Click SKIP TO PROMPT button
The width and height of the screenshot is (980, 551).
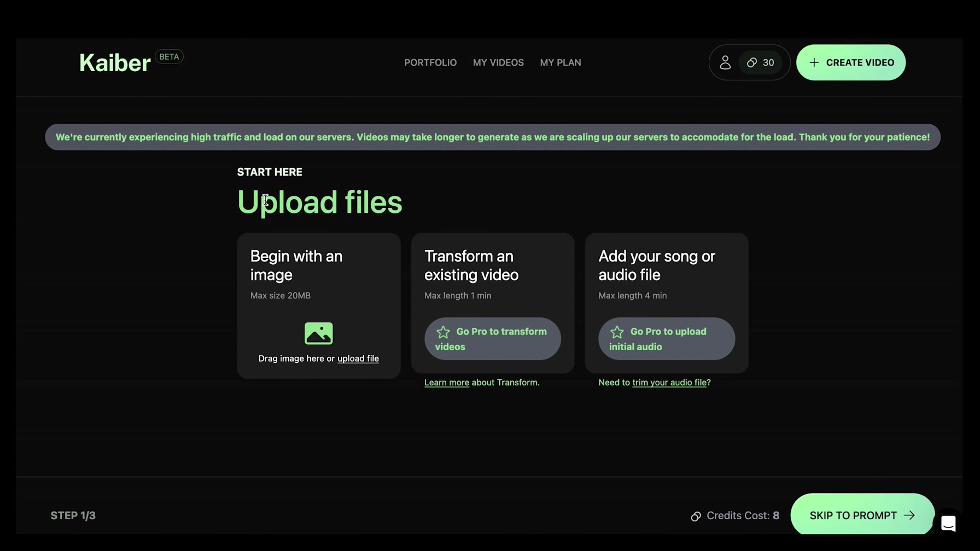click(862, 515)
